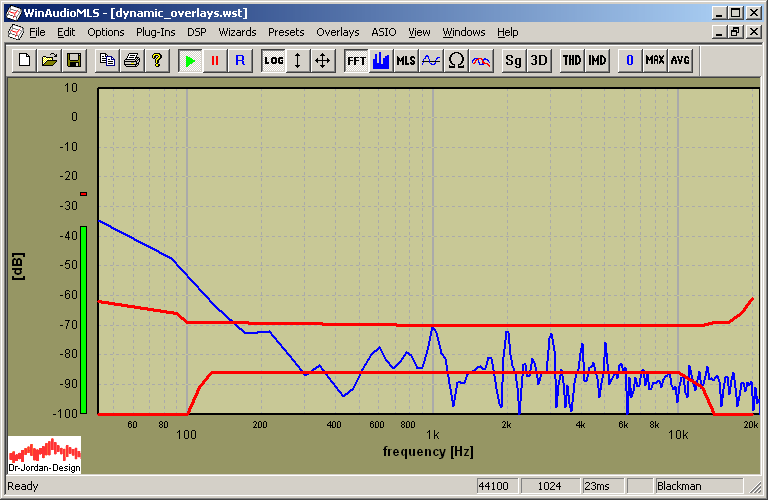Image resolution: width=768 pixels, height=500 pixels.
Task: Enable the MLS measurement mode
Action: [x=405, y=60]
